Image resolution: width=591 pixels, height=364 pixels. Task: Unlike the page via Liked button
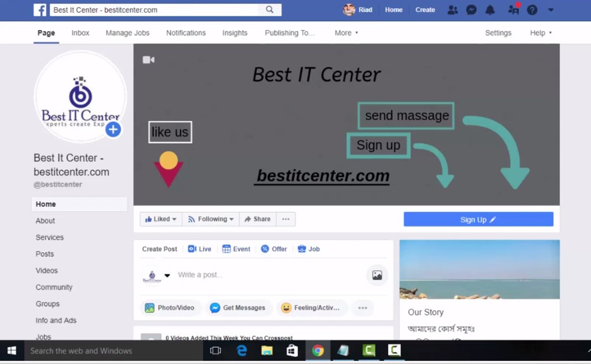160,219
